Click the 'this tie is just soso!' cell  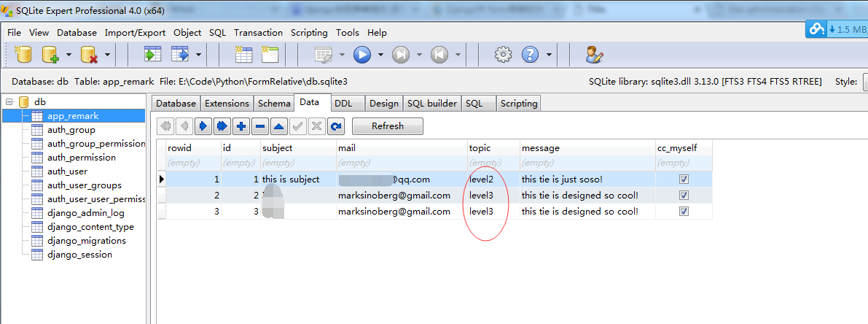pyautogui.click(x=588, y=180)
